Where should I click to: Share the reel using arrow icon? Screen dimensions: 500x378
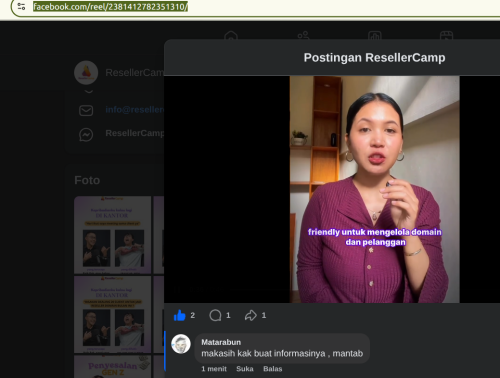click(251, 315)
